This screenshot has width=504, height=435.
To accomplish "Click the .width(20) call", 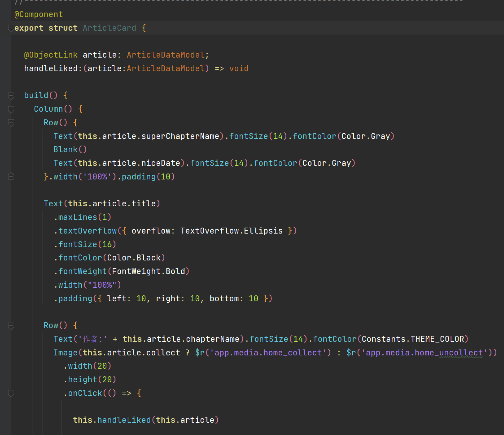I will click(87, 366).
